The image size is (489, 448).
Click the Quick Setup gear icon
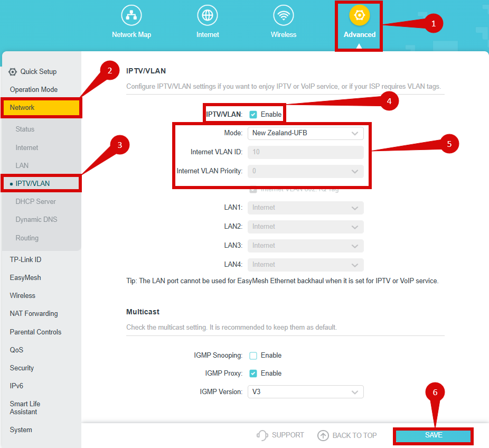[x=13, y=72]
